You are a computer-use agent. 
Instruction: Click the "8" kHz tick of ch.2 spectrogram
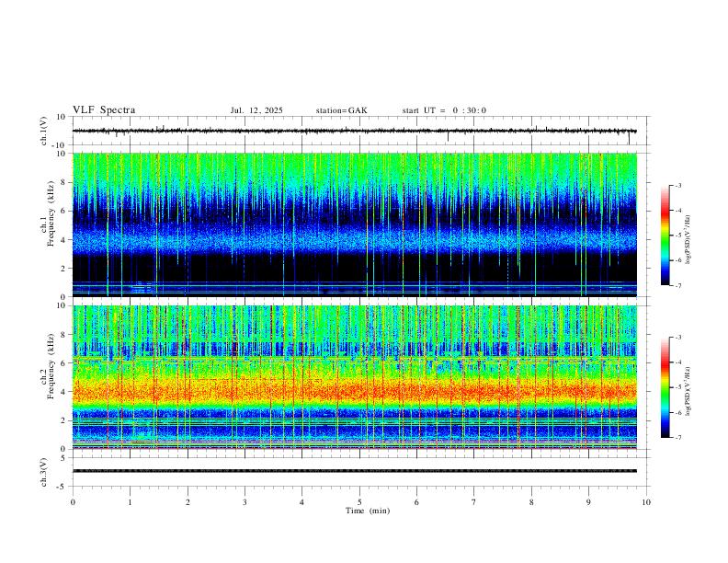[63, 335]
